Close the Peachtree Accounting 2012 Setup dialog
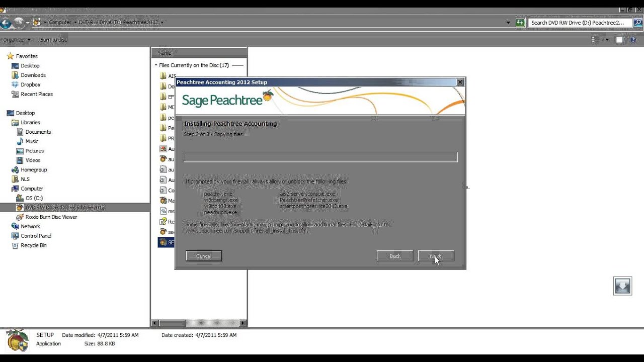This screenshot has height=362, width=644. click(460, 82)
